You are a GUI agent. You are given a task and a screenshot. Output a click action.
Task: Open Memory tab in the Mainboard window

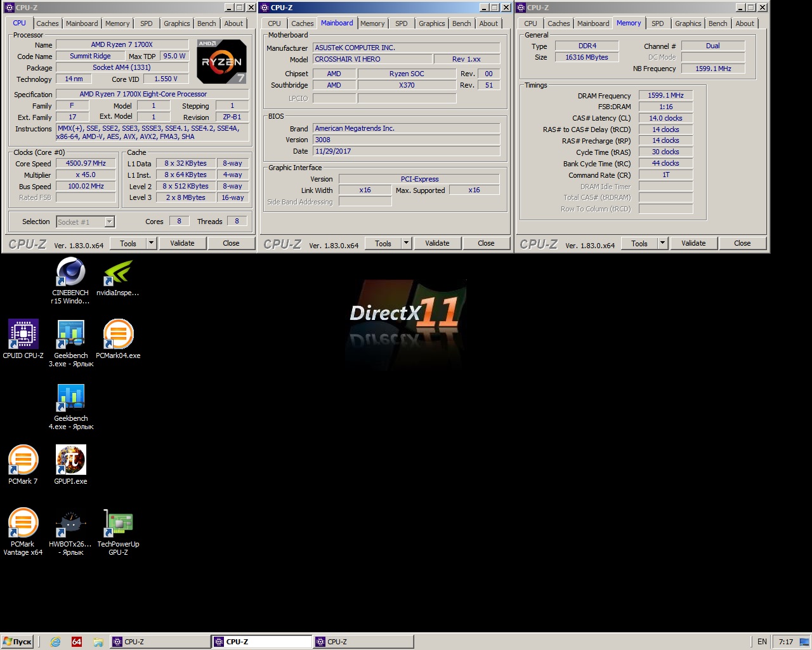pyautogui.click(x=372, y=23)
